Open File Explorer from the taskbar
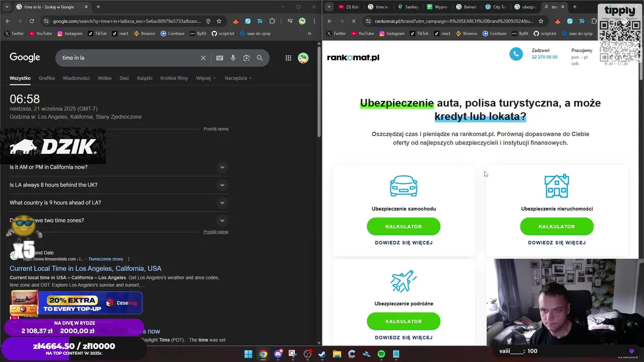The image size is (644, 362). pyautogui.click(x=337, y=354)
